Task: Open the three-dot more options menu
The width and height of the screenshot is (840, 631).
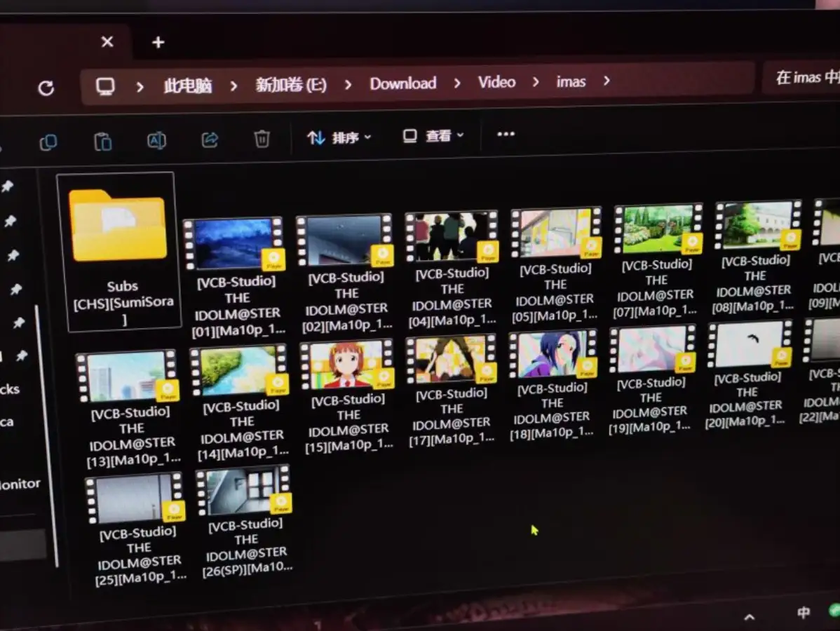Action: pos(506,135)
